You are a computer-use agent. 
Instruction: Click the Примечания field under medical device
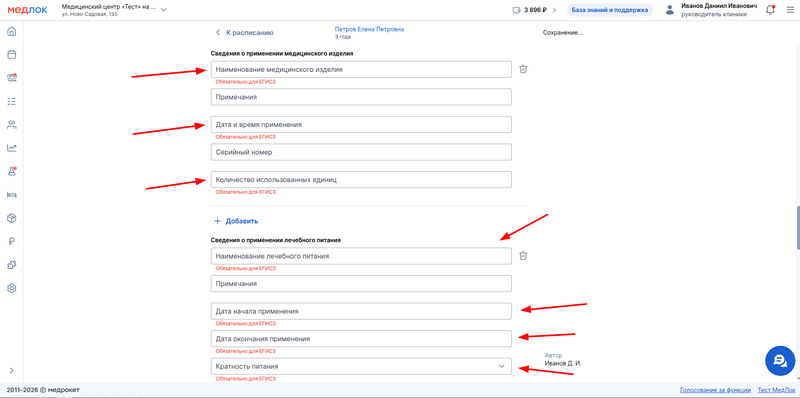click(361, 97)
